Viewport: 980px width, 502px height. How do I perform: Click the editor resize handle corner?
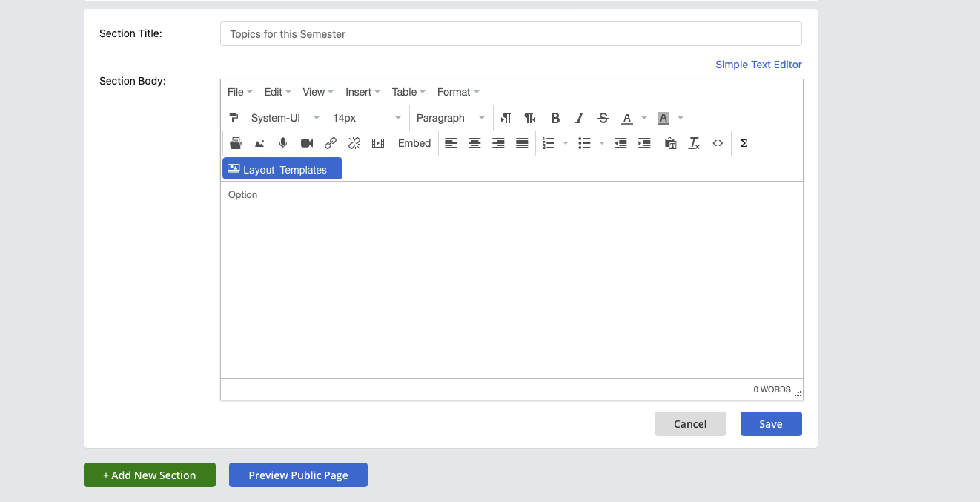798,394
